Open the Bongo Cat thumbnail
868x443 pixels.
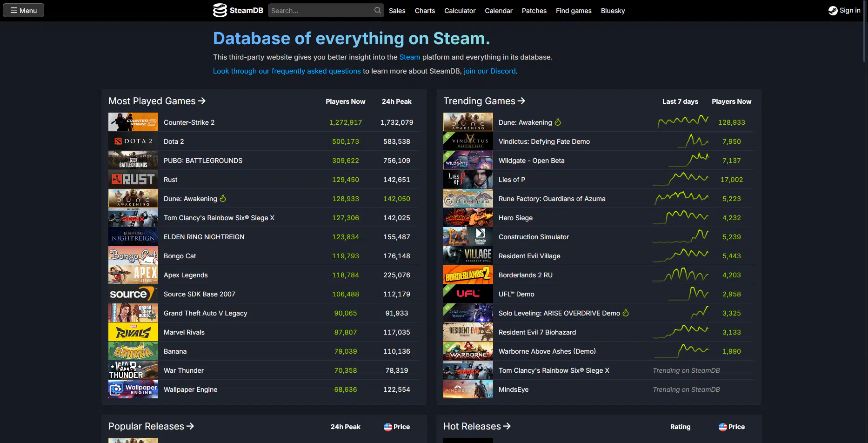[133, 255]
